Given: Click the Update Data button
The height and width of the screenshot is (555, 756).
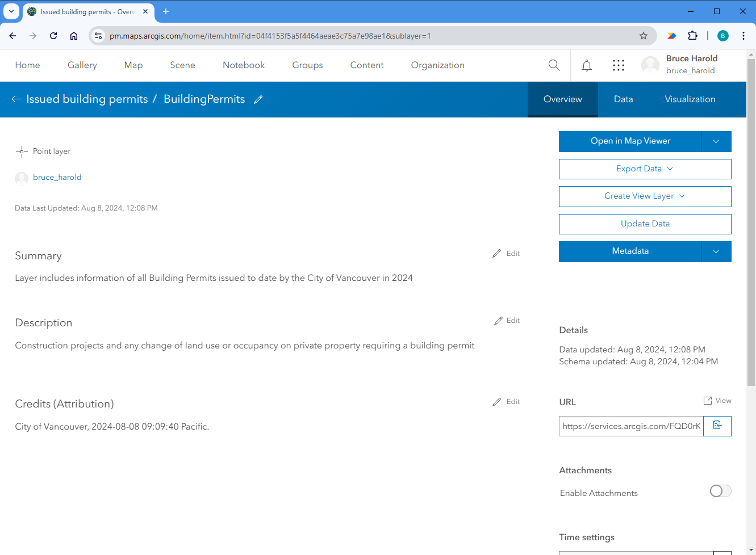Looking at the screenshot, I should pos(645,224).
